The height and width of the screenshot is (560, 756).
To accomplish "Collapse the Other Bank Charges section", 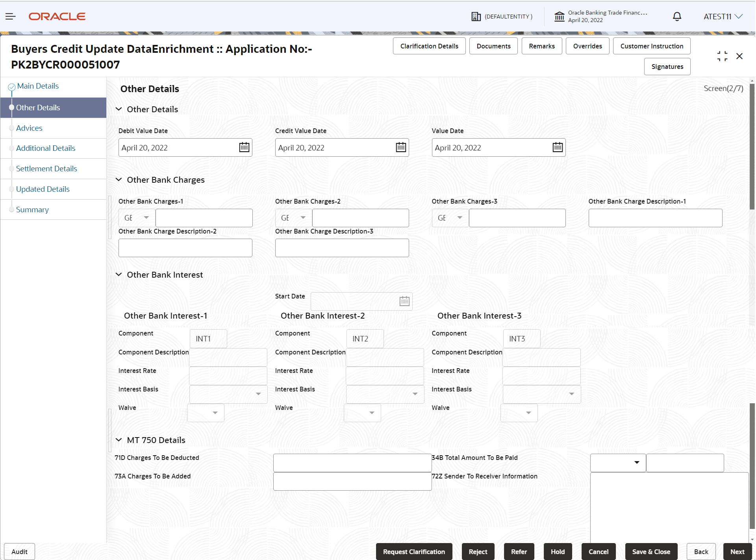I will pos(119,180).
